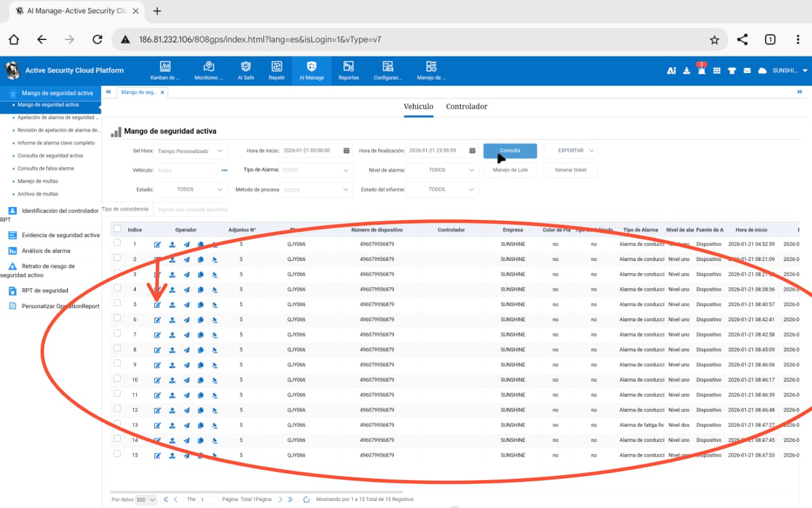This screenshot has height=508, width=812.
Task: Open the Reportes menu in top navigation
Action: point(348,70)
